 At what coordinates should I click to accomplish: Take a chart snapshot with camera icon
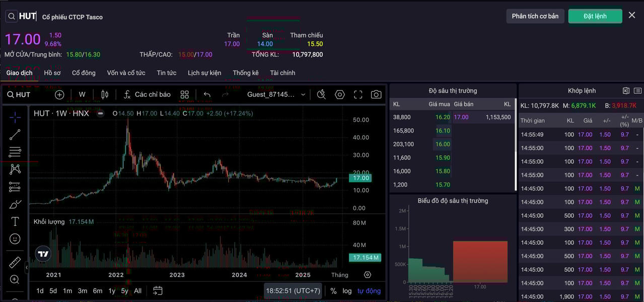click(x=376, y=95)
